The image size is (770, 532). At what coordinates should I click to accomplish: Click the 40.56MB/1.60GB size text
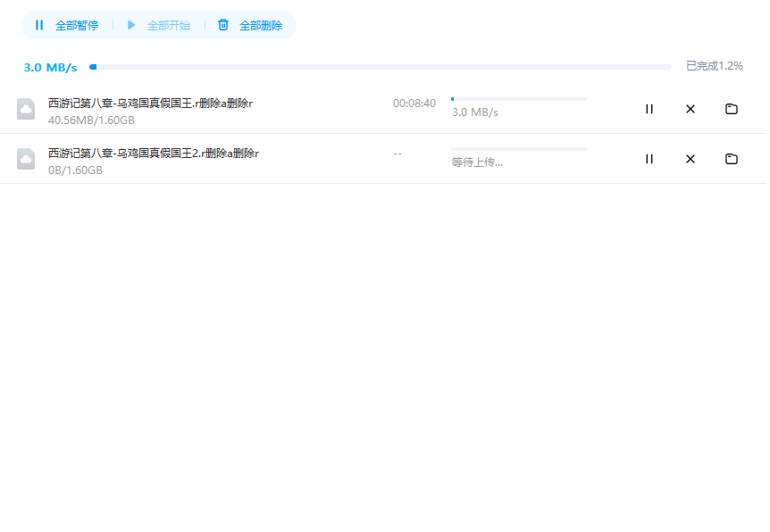tap(91, 121)
